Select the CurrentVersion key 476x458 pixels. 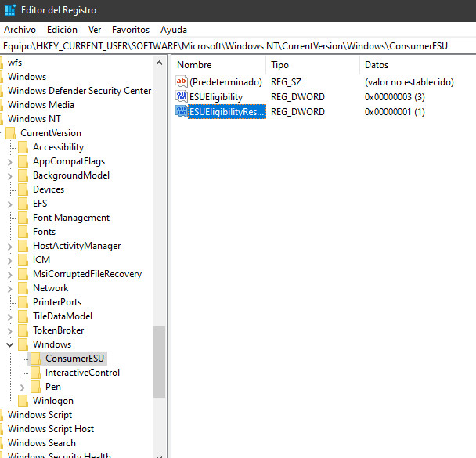(x=51, y=133)
